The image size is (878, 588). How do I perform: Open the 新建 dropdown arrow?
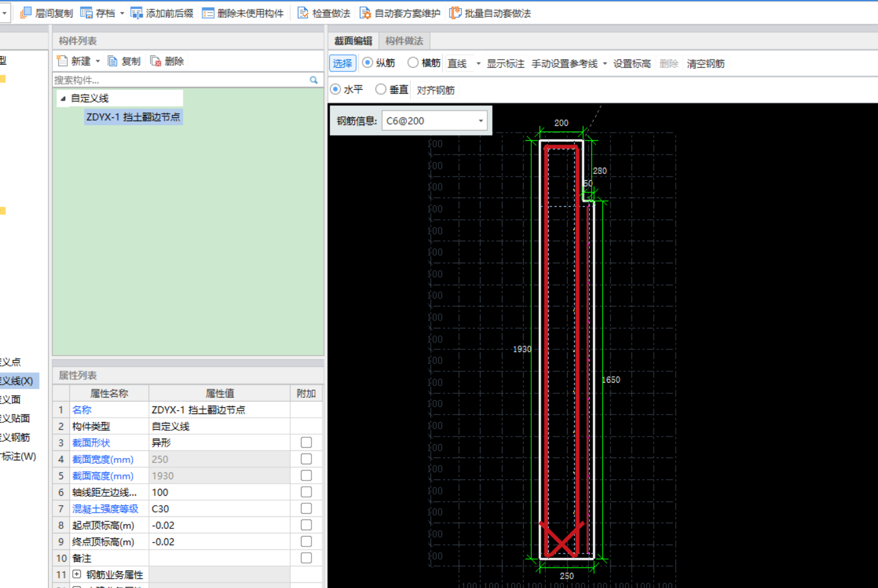(x=97, y=62)
